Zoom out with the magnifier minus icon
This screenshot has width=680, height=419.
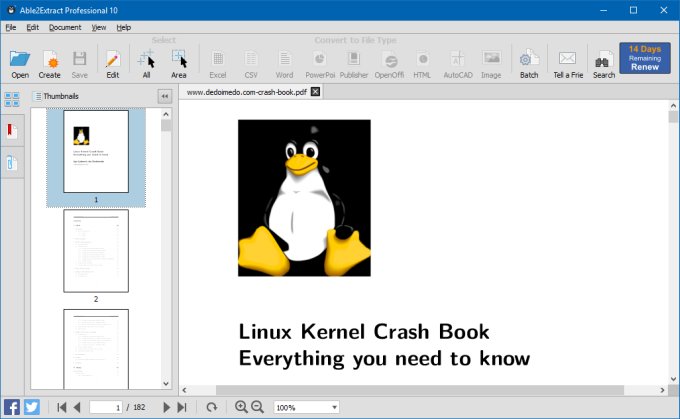coord(258,407)
